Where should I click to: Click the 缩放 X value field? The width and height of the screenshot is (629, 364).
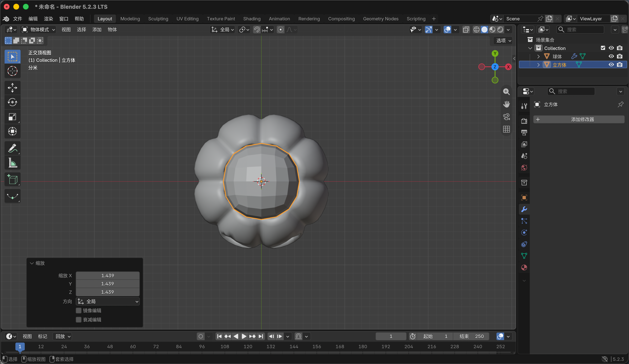tap(108, 276)
